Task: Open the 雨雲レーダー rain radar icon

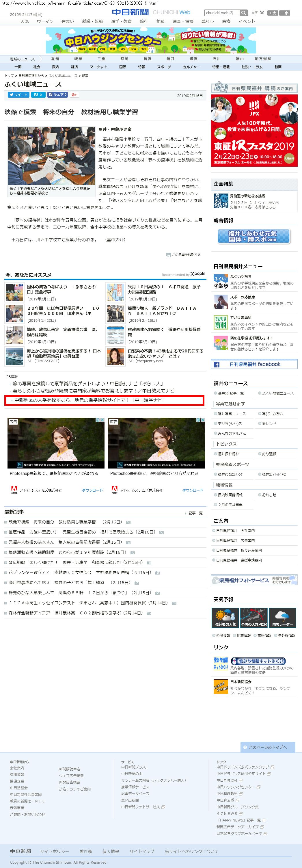Action: click(282, 618)
